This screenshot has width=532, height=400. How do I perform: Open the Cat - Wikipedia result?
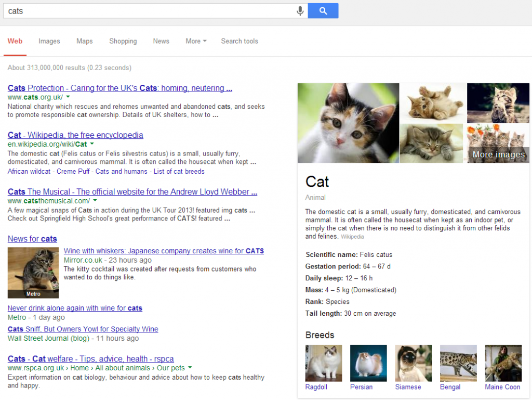(x=75, y=135)
